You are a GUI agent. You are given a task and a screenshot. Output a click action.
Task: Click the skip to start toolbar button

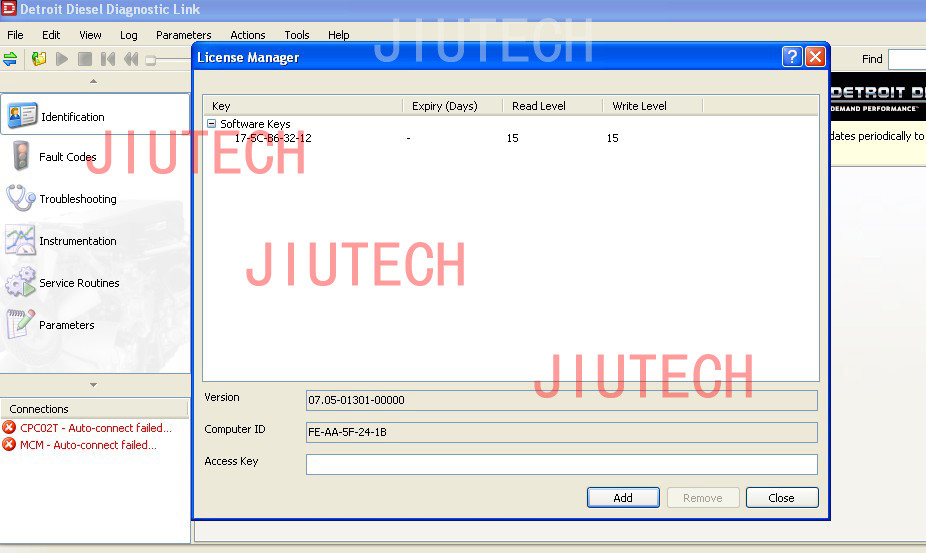coord(108,59)
